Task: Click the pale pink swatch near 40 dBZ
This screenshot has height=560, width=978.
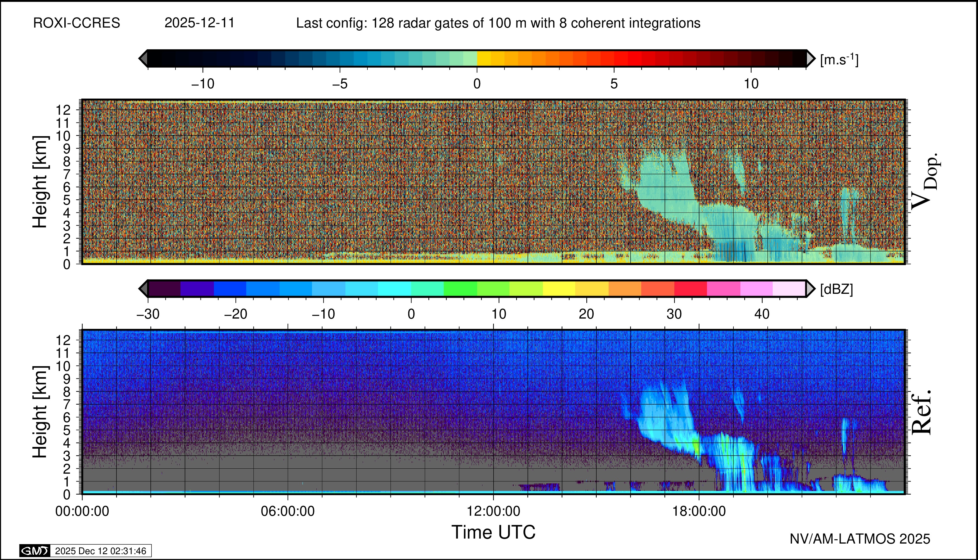Action: pyautogui.click(x=789, y=288)
